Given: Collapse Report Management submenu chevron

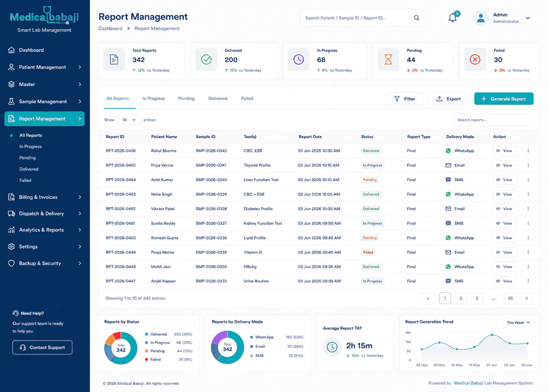Looking at the screenshot, I should [80, 119].
